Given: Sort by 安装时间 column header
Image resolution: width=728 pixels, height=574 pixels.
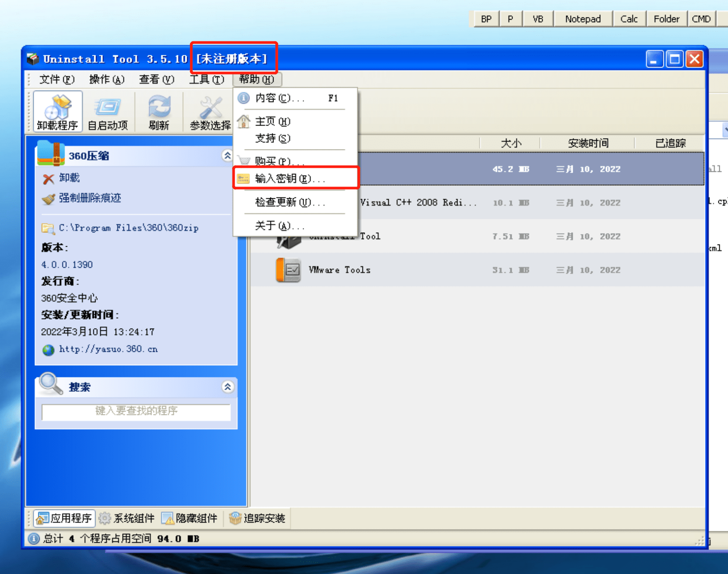Looking at the screenshot, I should tap(588, 143).
